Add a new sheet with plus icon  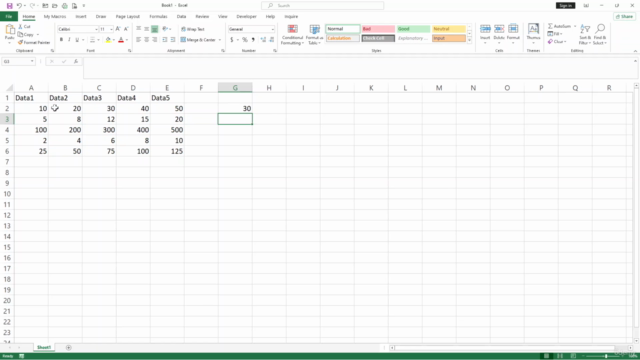click(69, 347)
